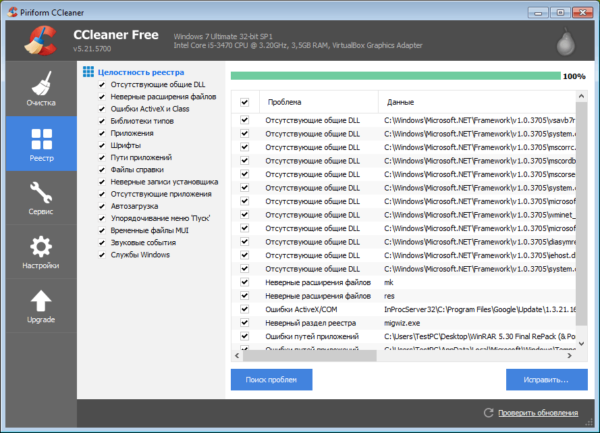Uncheck the Неверный раздел реестра row
This screenshot has height=433, width=600.
245,323
